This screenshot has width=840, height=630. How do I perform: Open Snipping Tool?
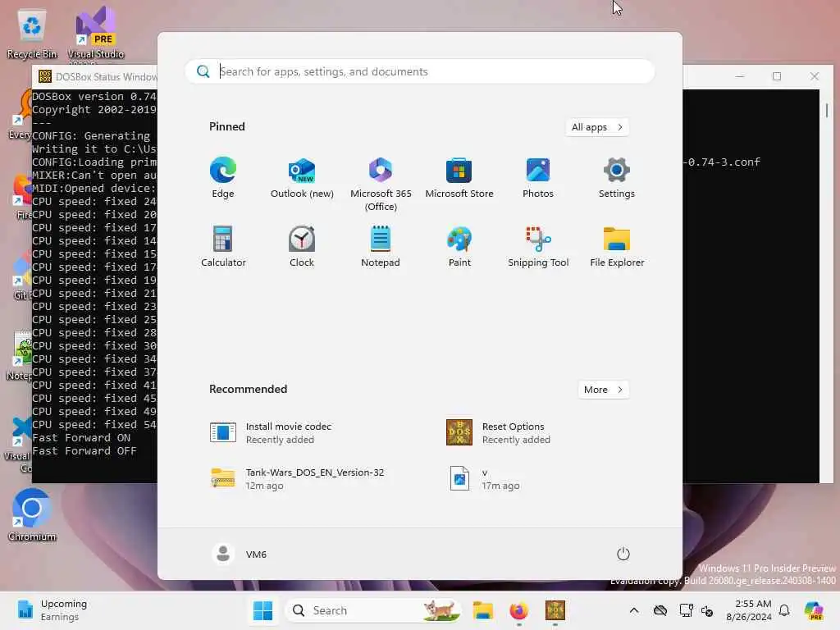coord(538,246)
